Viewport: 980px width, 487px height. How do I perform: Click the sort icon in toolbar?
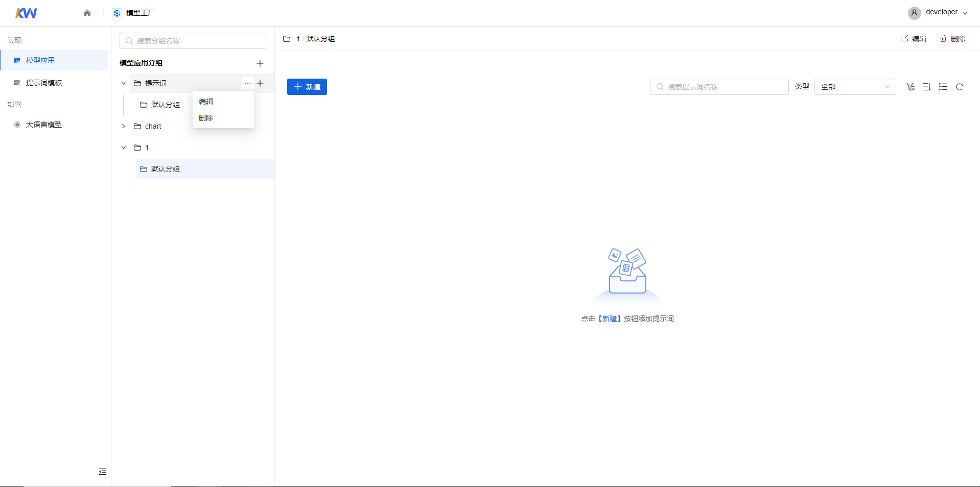point(927,87)
